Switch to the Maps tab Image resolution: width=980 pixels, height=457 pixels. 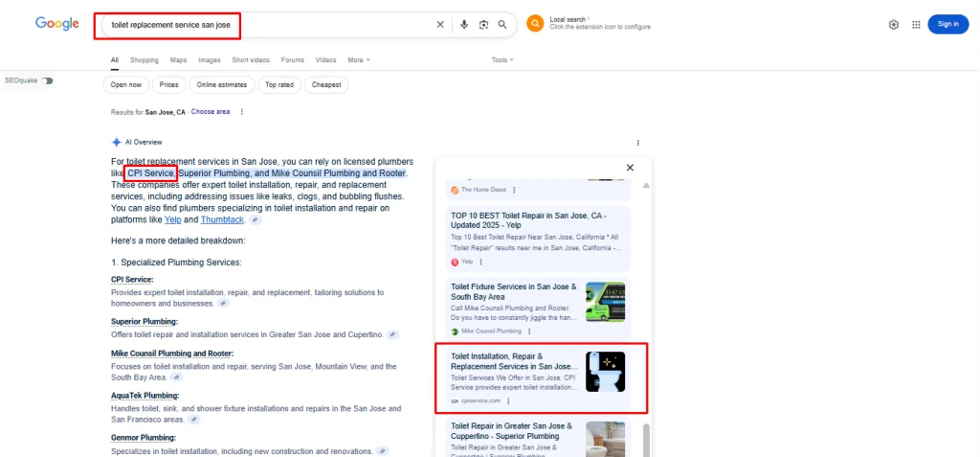179,60
